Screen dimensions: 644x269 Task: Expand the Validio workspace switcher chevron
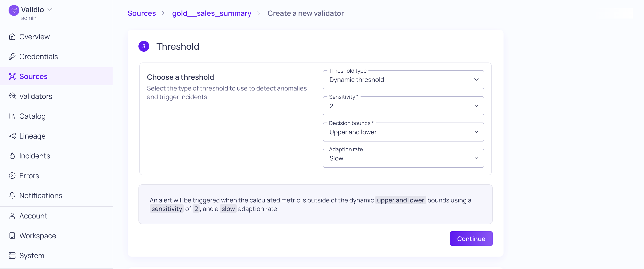pyautogui.click(x=50, y=9)
